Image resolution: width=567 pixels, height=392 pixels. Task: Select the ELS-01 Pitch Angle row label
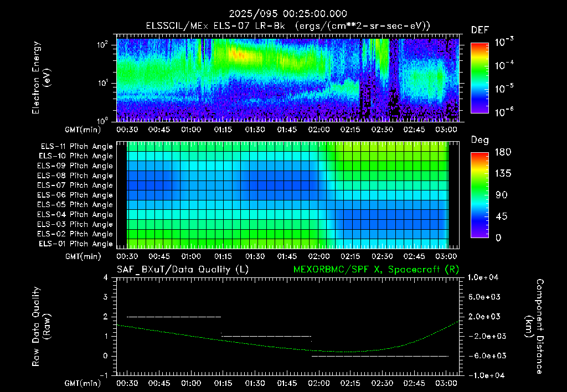pos(76,244)
